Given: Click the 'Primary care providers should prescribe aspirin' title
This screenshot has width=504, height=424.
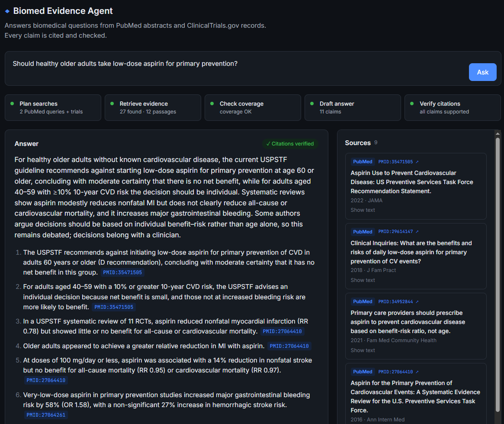Looking at the screenshot, I should point(408,322).
